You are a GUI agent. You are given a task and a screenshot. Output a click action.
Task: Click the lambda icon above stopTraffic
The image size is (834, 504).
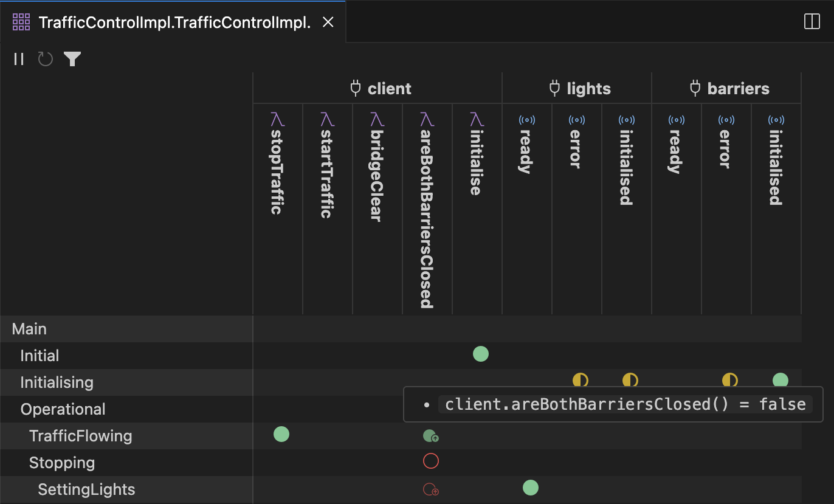278,119
